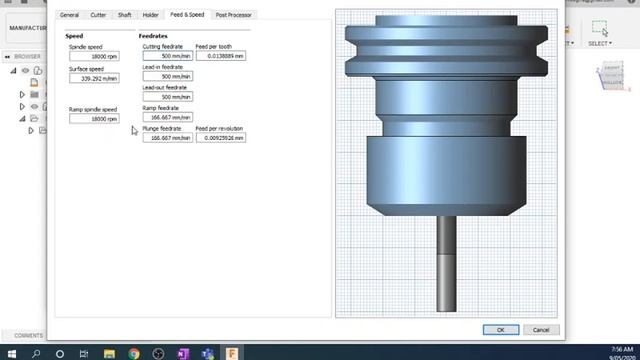Open the General tab
The width and height of the screenshot is (640, 360).
coord(69,15)
